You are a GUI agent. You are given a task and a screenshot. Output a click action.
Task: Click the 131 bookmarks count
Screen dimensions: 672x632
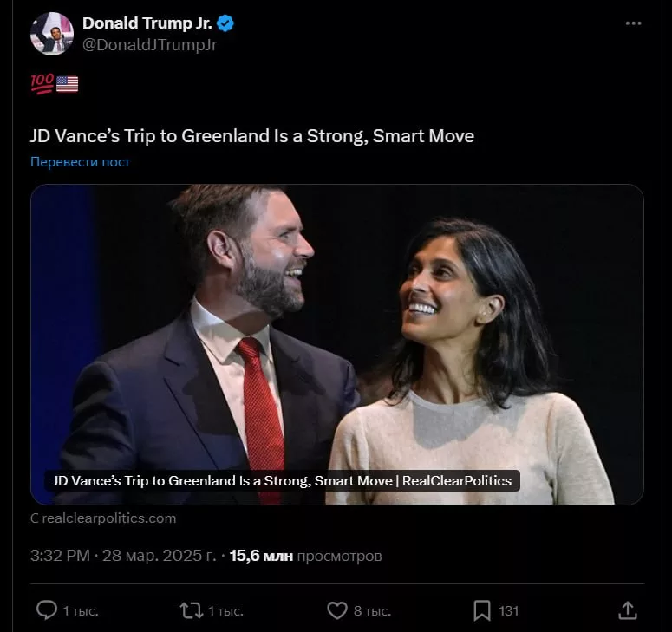click(x=509, y=610)
